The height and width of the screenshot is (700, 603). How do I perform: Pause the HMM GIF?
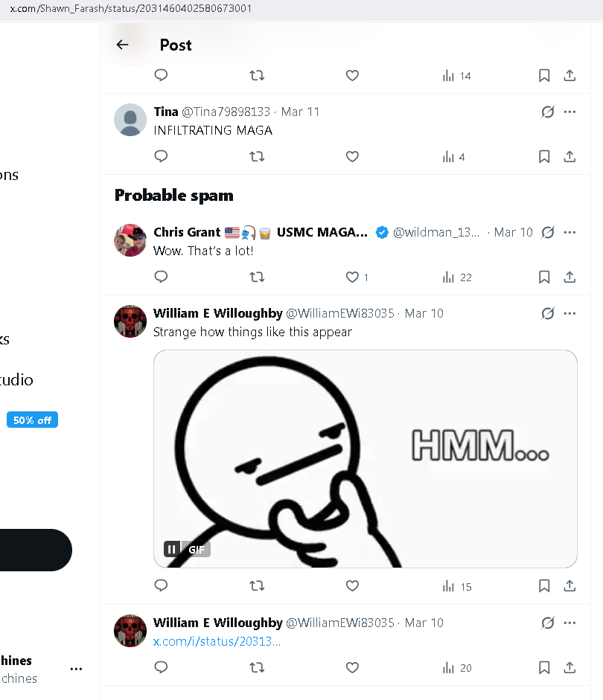tap(172, 549)
